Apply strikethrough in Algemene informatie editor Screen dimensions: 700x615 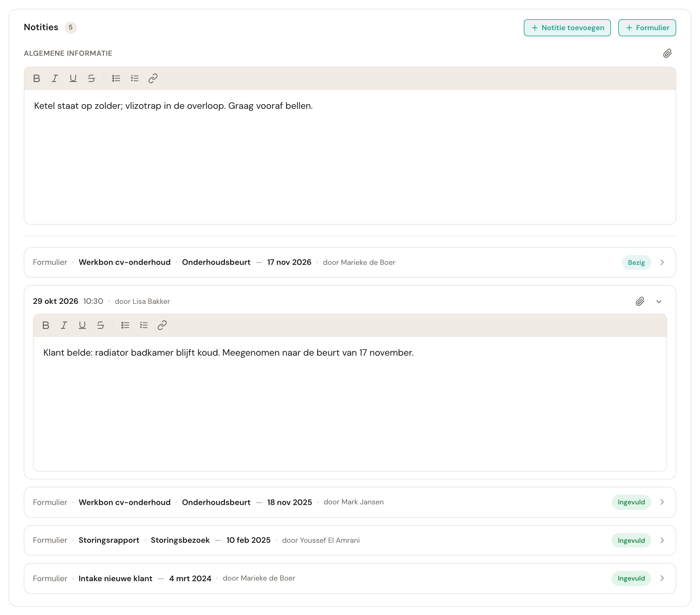91,78
